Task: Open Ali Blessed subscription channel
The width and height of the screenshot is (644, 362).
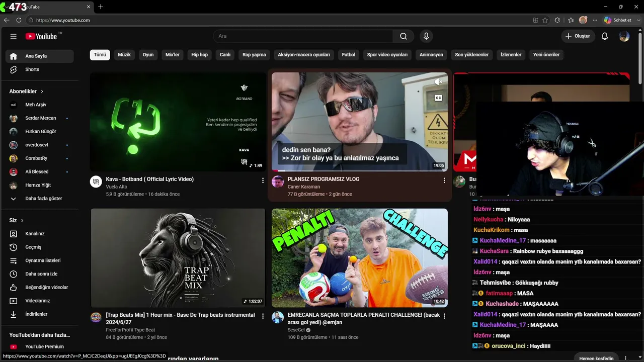Action: click(40, 172)
